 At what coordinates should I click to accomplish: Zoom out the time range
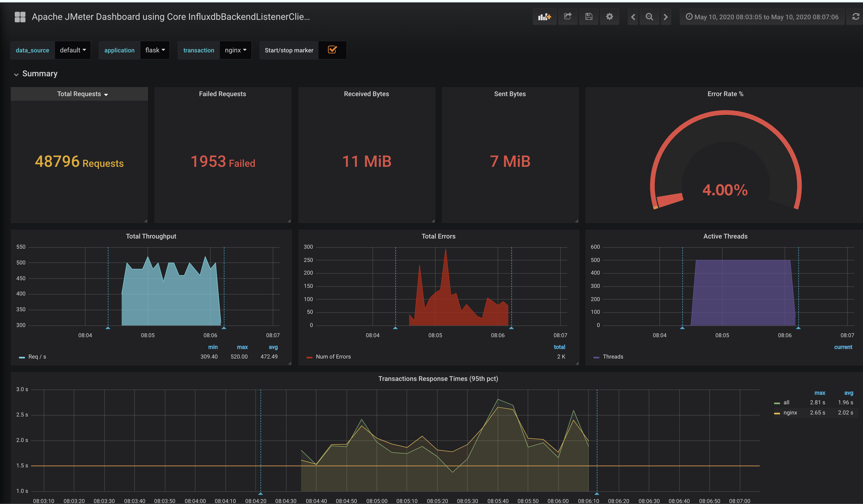pyautogui.click(x=649, y=17)
